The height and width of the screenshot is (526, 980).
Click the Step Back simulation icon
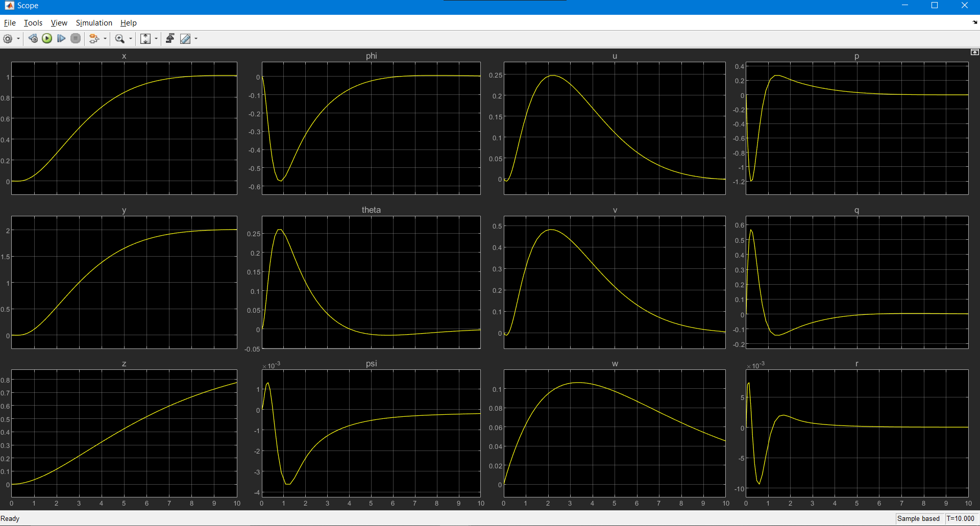pyautogui.click(x=33, y=39)
